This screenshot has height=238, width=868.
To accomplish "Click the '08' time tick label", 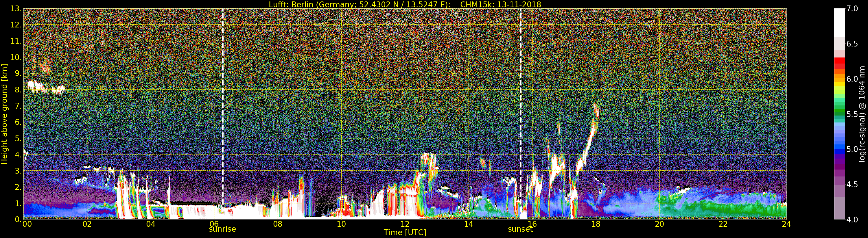I will pyautogui.click(x=278, y=224).
